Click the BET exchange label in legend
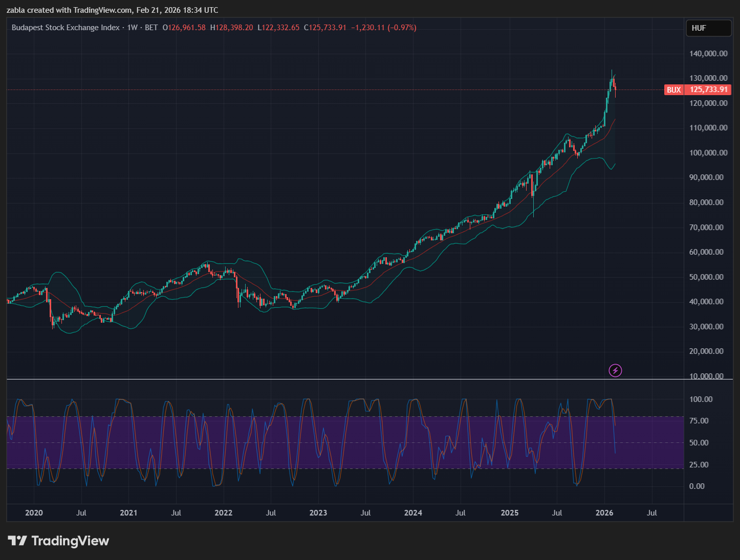The width and height of the screenshot is (740, 560). [x=151, y=28]
